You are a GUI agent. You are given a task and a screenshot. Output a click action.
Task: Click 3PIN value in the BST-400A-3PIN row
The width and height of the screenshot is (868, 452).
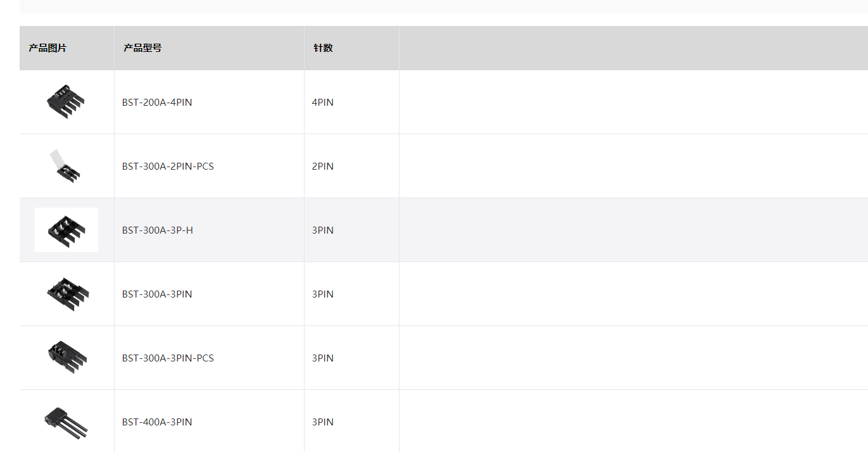(323, 422)
